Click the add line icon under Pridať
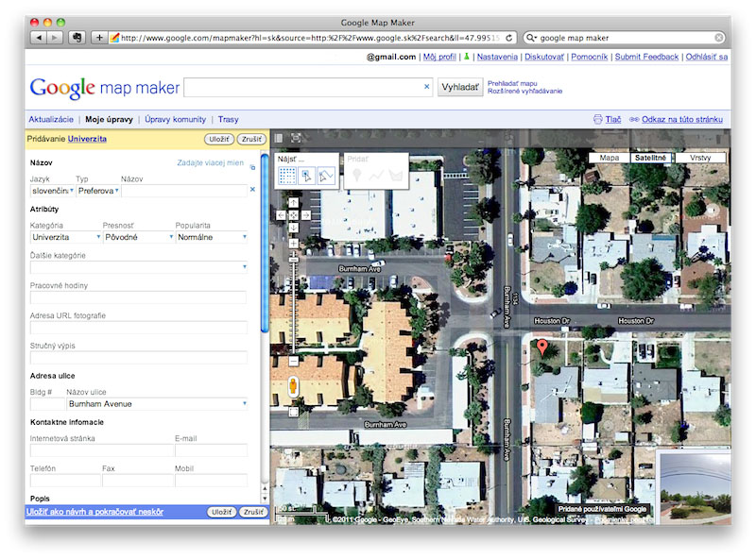Image resolution: width=756 pixels, height=559 pixels. point(376,176)
